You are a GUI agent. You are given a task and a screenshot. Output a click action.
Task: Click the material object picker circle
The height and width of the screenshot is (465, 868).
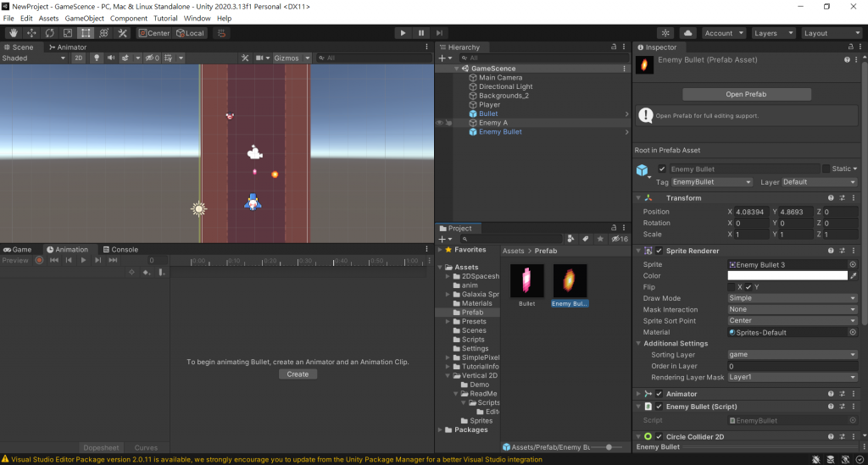(x=853, y=332)
